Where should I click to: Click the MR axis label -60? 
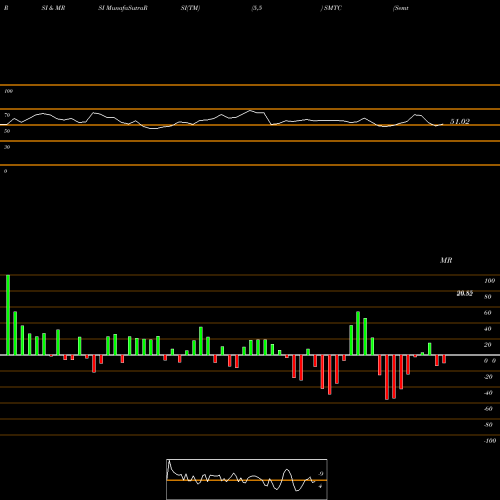tap(488, 409)
